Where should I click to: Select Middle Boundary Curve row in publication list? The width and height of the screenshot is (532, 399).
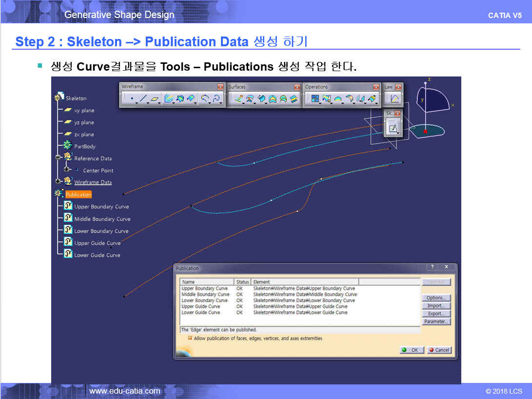(205, 294)
